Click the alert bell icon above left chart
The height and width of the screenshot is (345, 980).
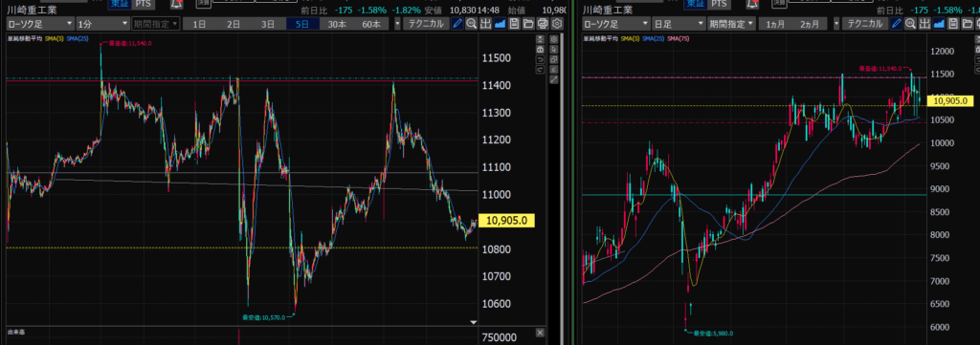click(x=177, y=4)
